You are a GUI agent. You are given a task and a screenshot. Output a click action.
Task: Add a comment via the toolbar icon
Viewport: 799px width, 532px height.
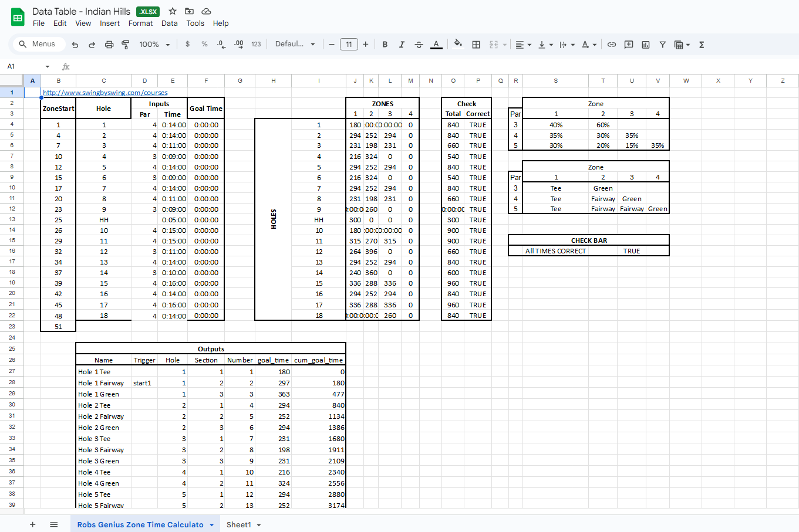tap(629, 45)
